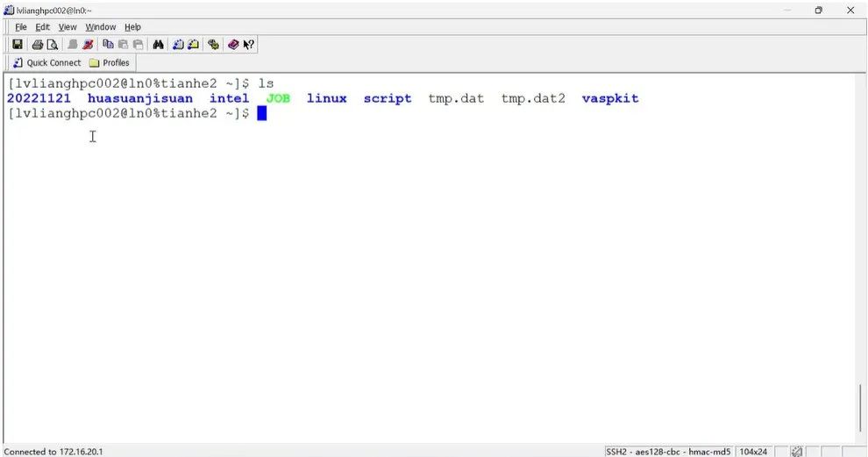Image resolution: width=868 pixels, height=457 pixels.
Task: Click 'Connected to 172.16.20.1' status text
Action: tap(53, 452)
